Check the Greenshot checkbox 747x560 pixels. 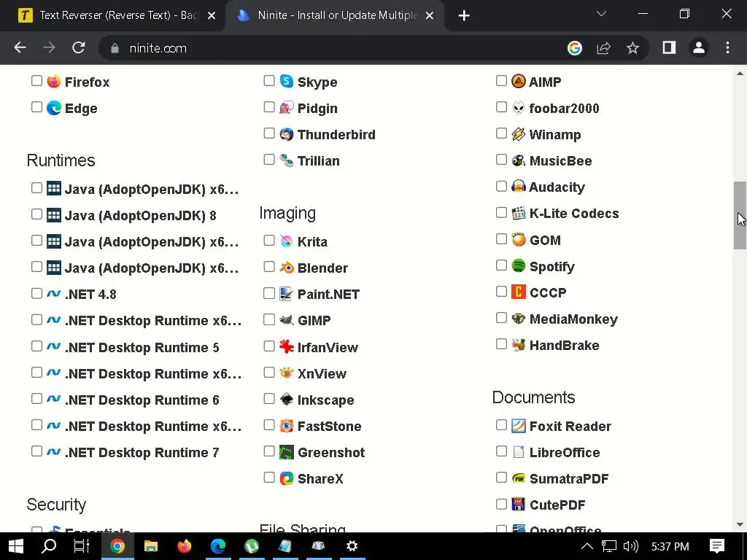click(269, 451)
